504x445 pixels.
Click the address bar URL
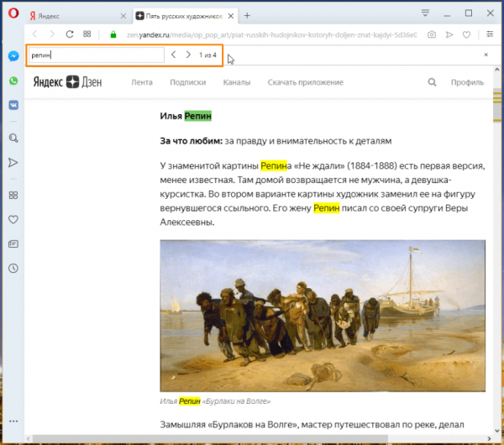tap(271, 34)
